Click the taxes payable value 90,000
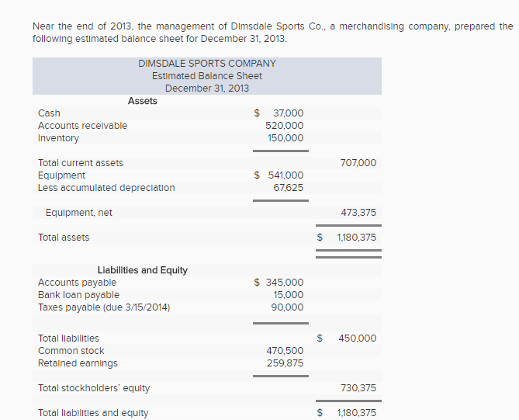The image size is (519, 420). coord(287,307)
